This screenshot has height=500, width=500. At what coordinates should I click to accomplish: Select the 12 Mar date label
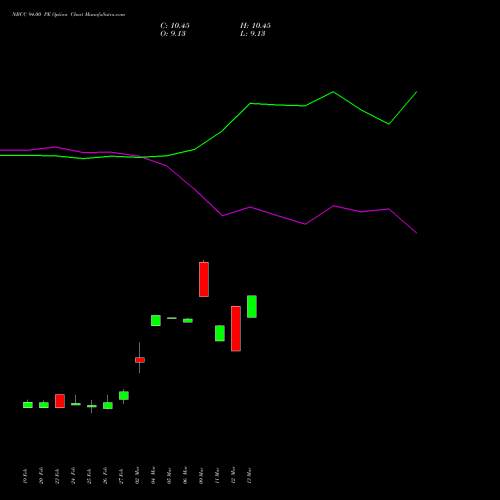coord(233,476)
